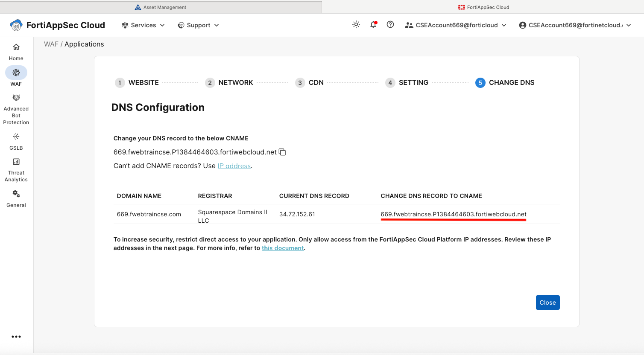This screenshot has width=644, height=355.
Task: Click the three-dots more icon in sidebar
Action: (16, 337)
